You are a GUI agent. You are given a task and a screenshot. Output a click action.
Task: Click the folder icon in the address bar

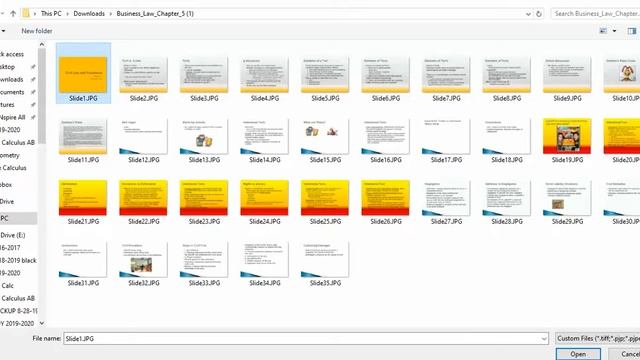pos(26,13)
